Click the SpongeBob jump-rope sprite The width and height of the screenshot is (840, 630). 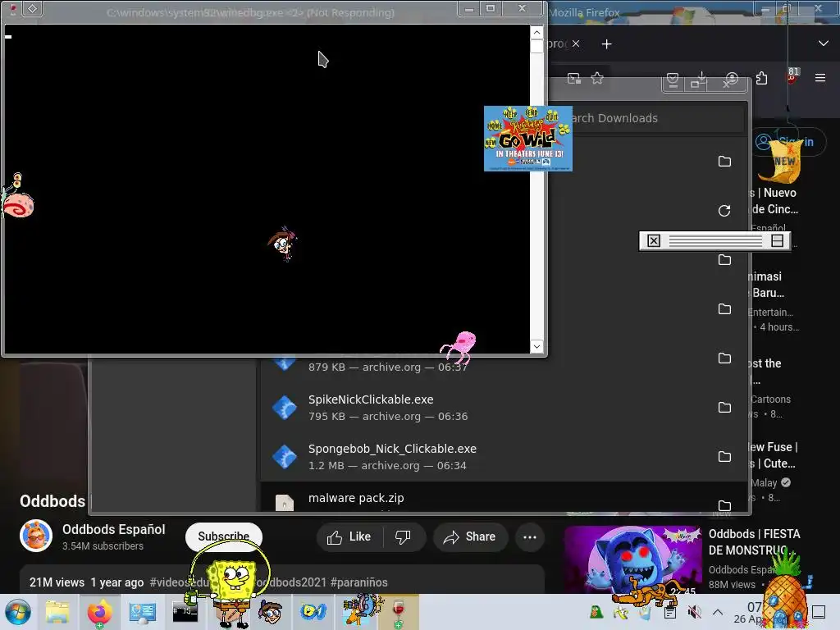pyautogui.click(x=231, y=583)
